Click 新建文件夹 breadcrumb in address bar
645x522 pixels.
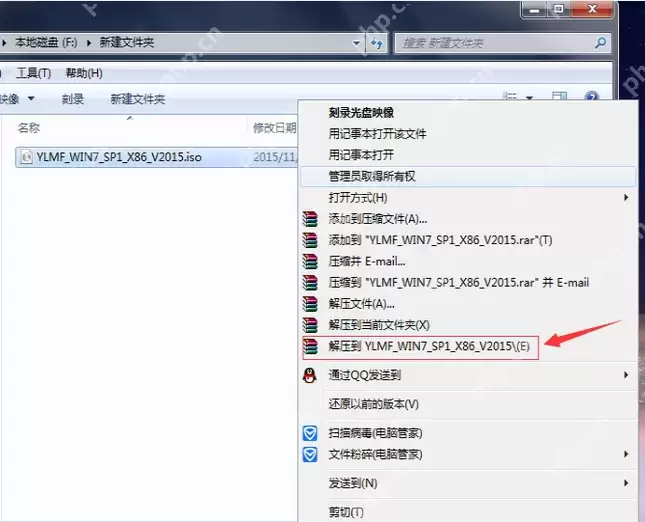(x=127, y=42)
